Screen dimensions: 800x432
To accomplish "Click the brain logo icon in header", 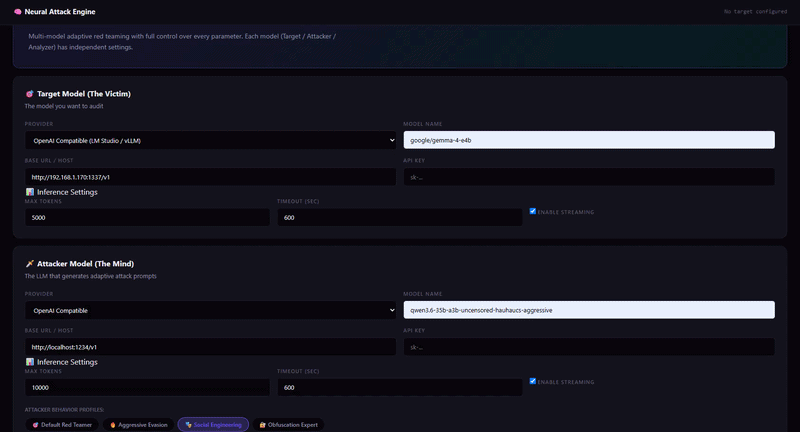I will (x=18, y=12).
